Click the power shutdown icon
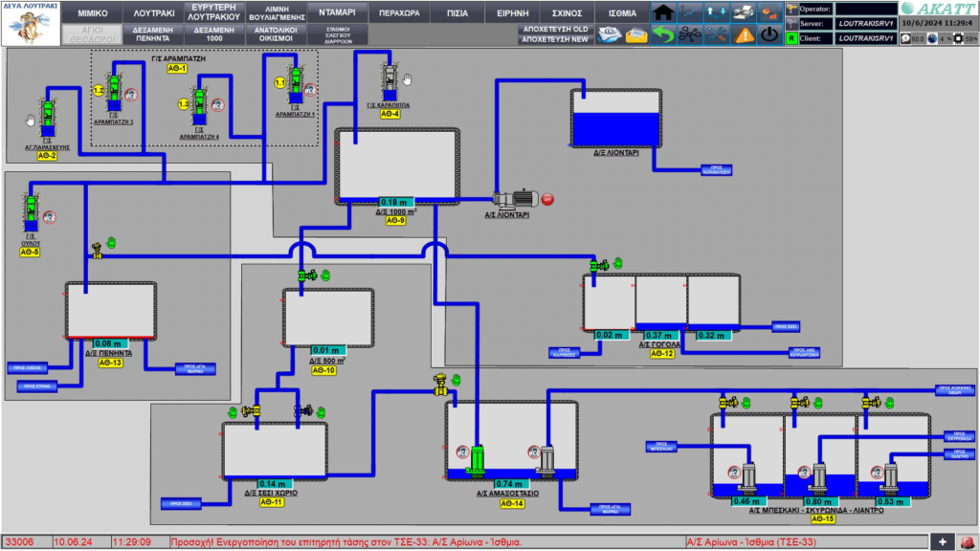This screenshot has width=980, height=551. click(x=769, y=35)
